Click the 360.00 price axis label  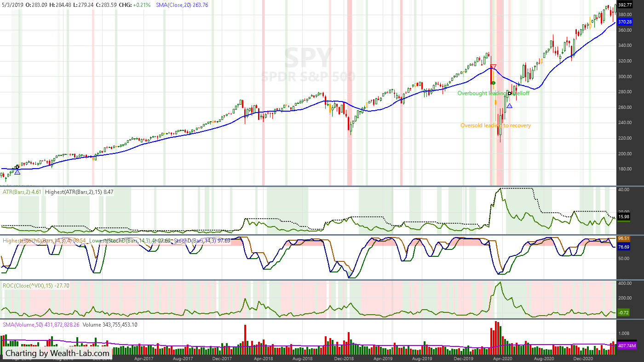pos(625,30)
